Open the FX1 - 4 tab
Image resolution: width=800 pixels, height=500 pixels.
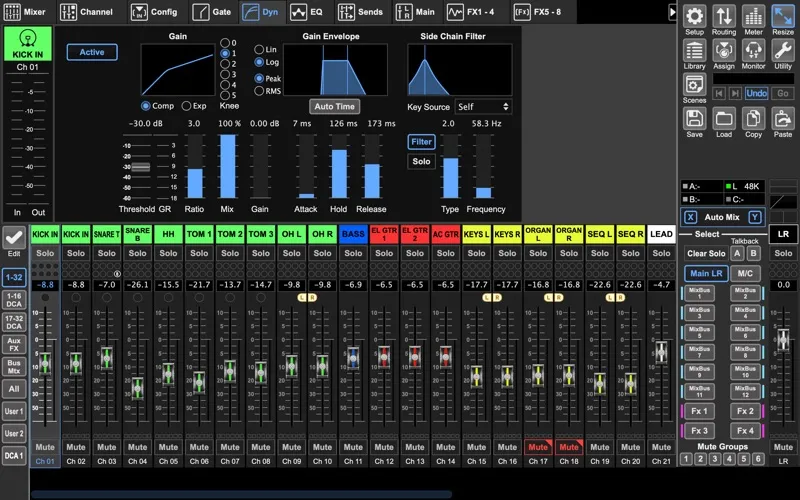(471, 12)
